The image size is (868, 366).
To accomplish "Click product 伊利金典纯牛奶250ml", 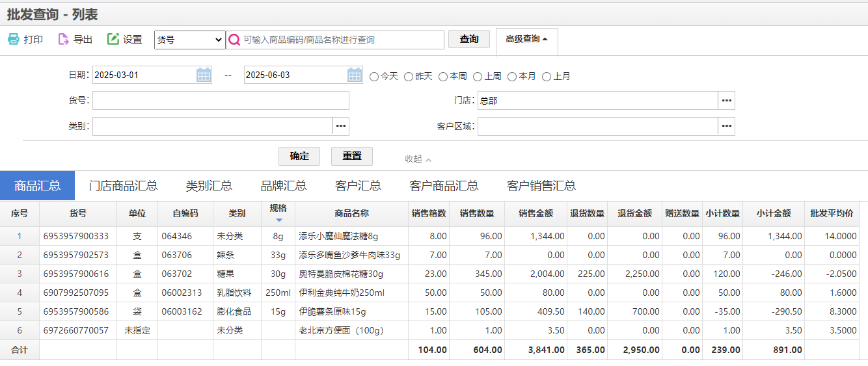I will (342, 293).
